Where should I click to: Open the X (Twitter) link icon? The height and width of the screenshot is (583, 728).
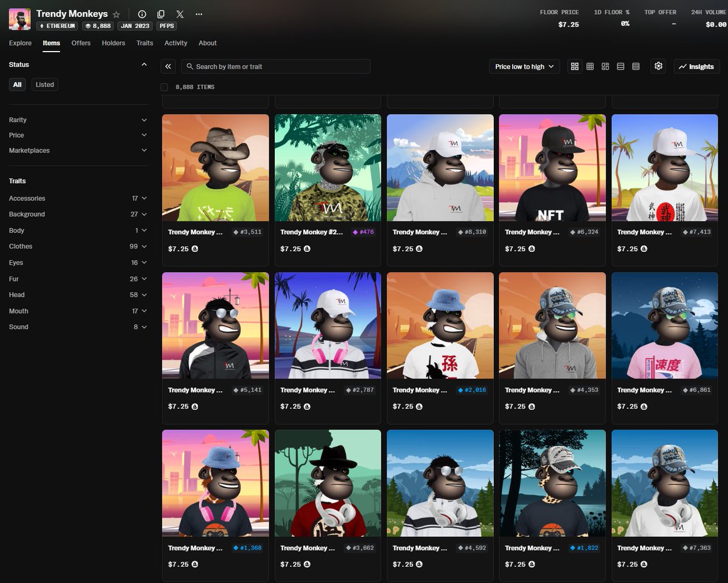click(180, 14)
